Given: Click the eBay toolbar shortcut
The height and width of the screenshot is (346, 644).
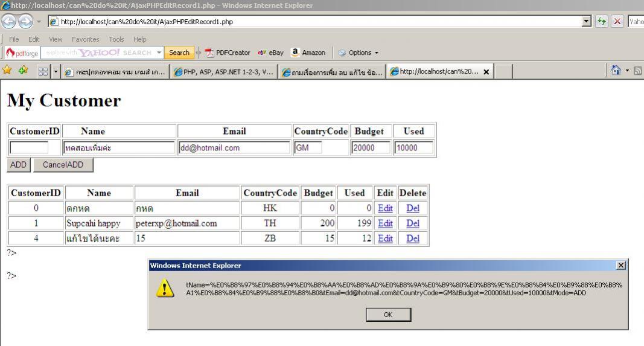Looking at the screenshot, I should pos(270,53).
